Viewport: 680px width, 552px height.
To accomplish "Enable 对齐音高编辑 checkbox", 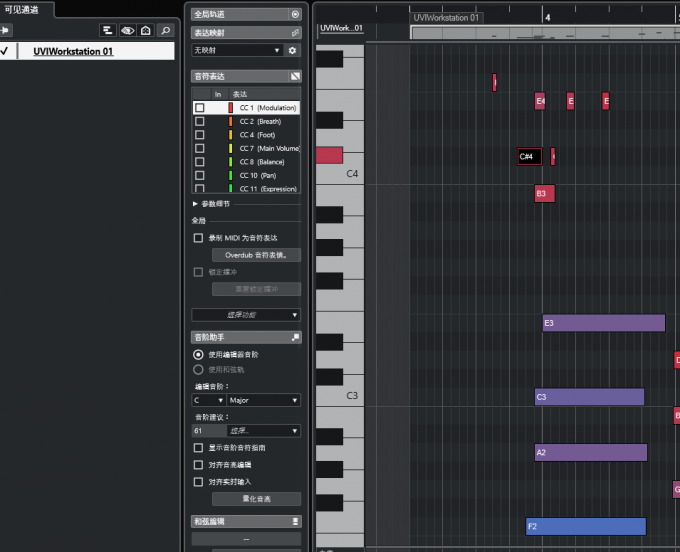I will click(198, 465).
